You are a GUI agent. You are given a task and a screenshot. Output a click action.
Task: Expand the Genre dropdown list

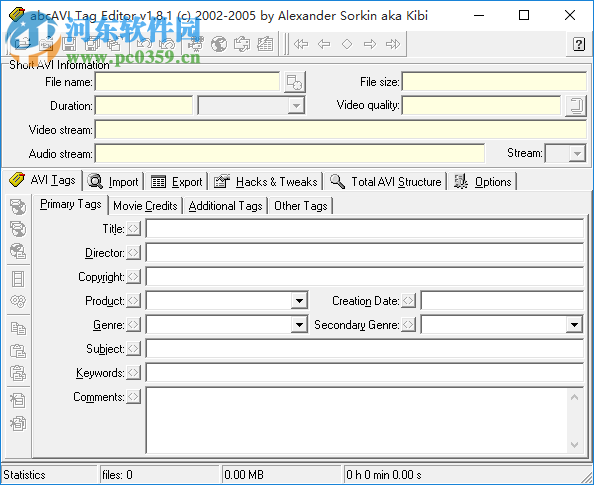(299, 325)
